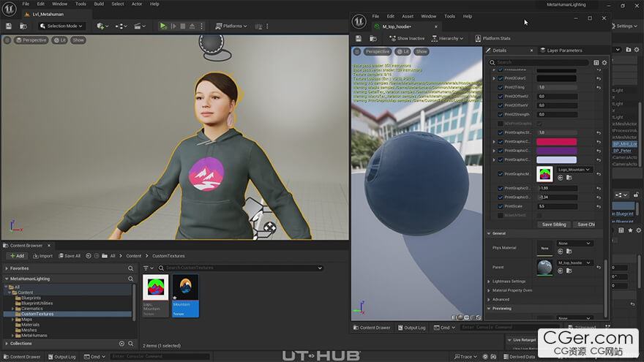Open the purple PrintGraphicC color swatch
Viewport: 644px width, 362px height.
pos(556,151)
